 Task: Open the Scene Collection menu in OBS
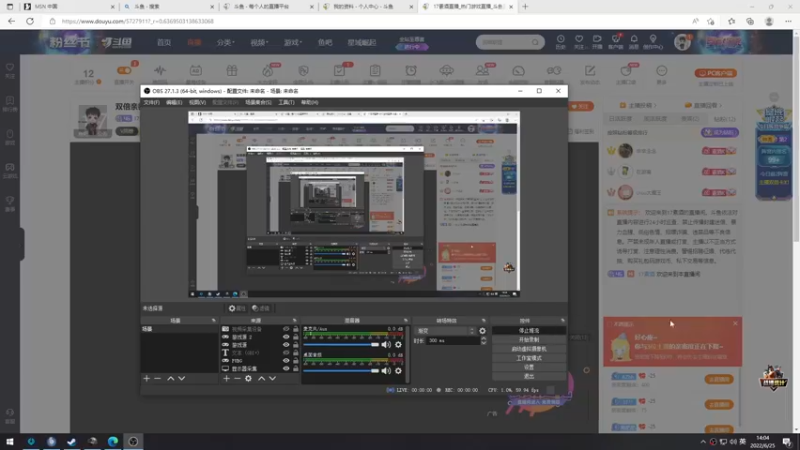point(258,103)
